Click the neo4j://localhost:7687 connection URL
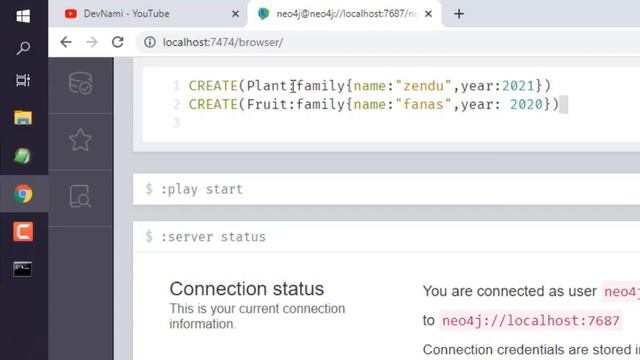The image size is (640, 360). pos(531,320)
